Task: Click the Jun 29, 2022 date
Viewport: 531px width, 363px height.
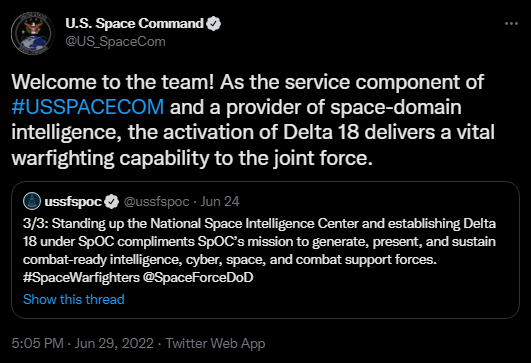Action: click(114, 343)
